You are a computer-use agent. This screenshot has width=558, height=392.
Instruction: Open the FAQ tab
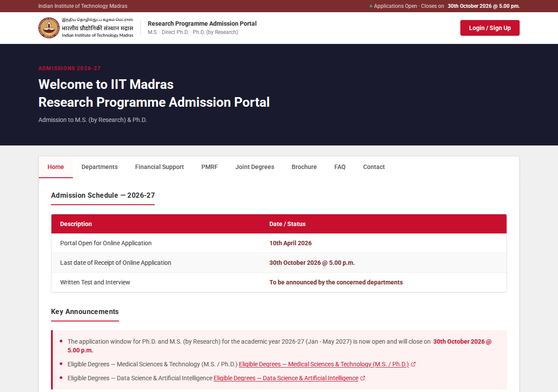(340, 167)
